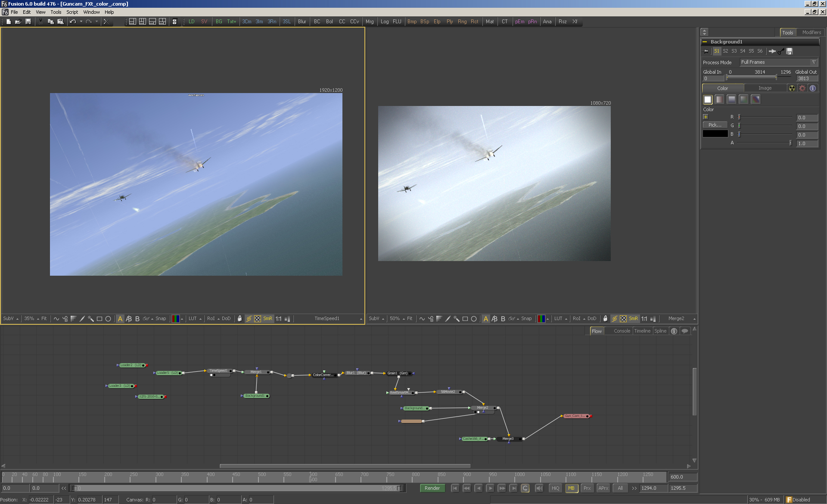Adjust the Alpha slider handle
This screenshot has height=504, width=827.
click(x=790, y=143)
